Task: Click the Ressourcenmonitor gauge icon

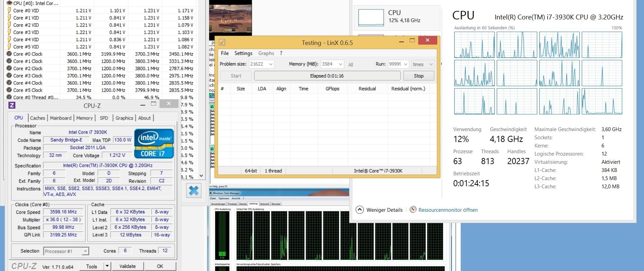Action: click(413, 209)
